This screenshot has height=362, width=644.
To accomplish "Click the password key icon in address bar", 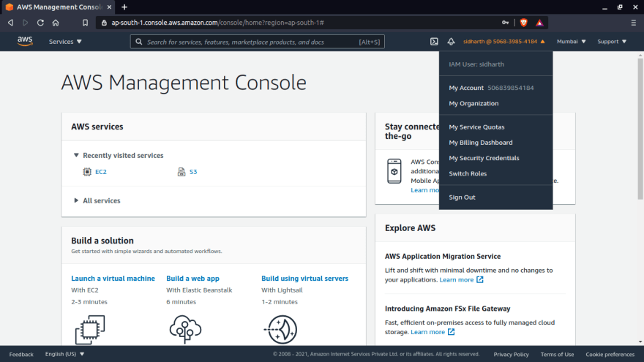I will point(505,23).
